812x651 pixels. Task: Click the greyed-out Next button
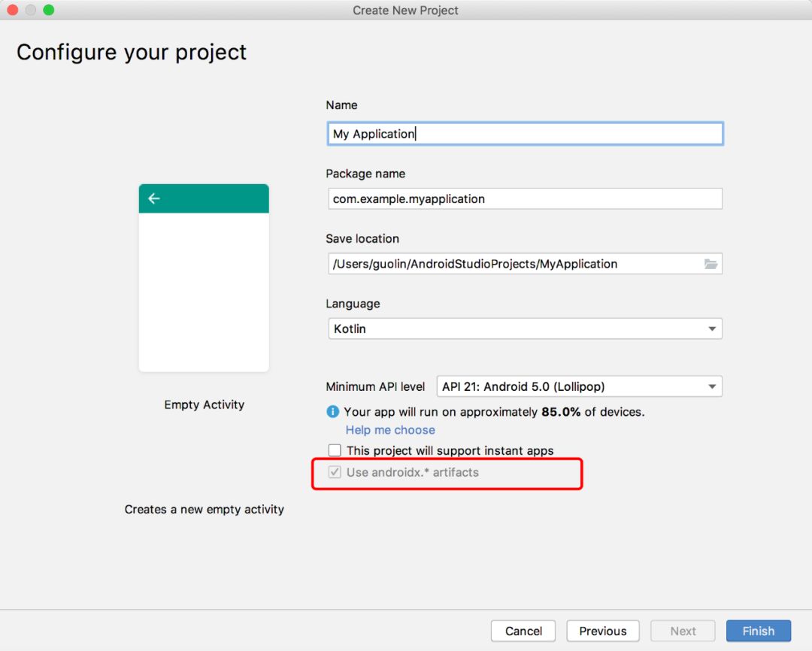coord(683,631)
